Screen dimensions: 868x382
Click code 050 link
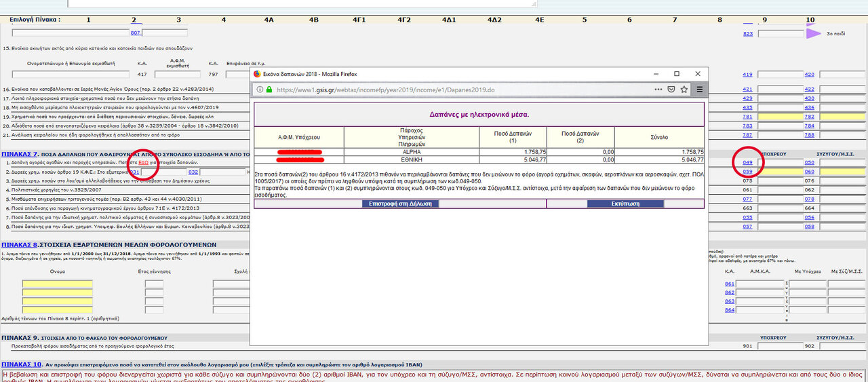coord(809,163)
